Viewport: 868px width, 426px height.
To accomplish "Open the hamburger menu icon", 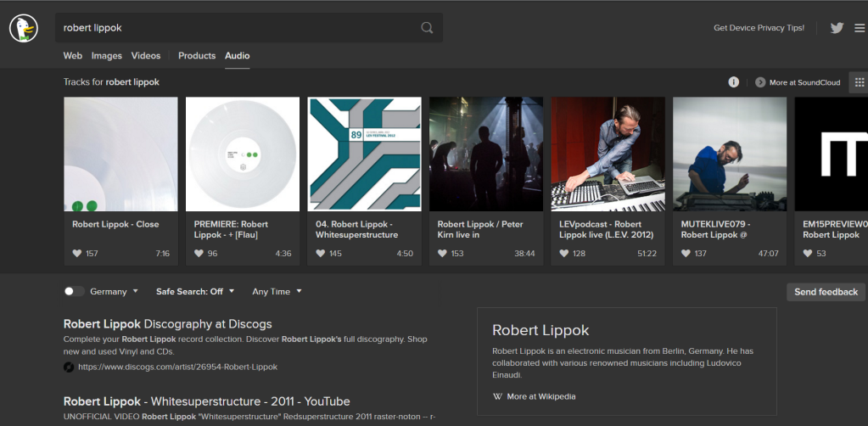I will [x=860, y=28].
